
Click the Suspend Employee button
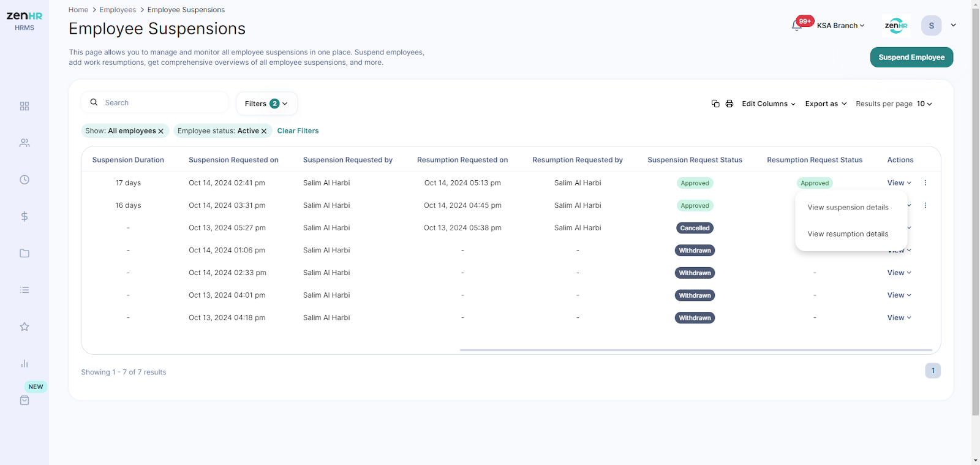911,57
